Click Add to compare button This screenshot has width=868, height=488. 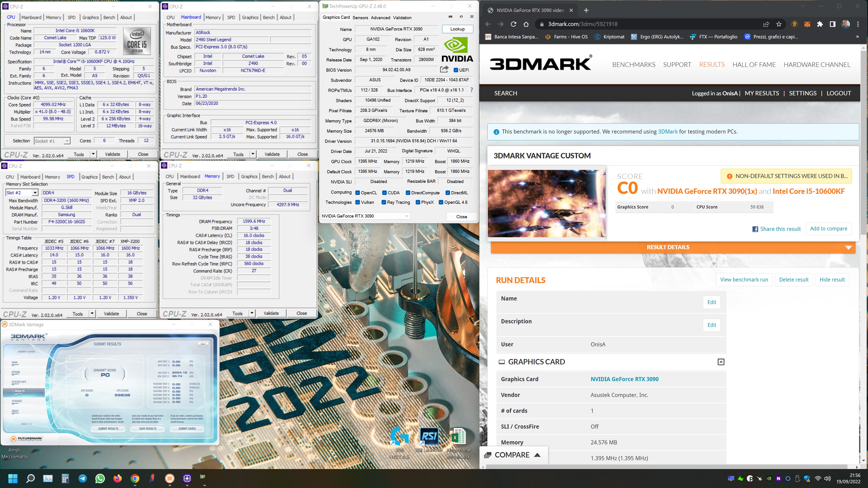[829, 228]
